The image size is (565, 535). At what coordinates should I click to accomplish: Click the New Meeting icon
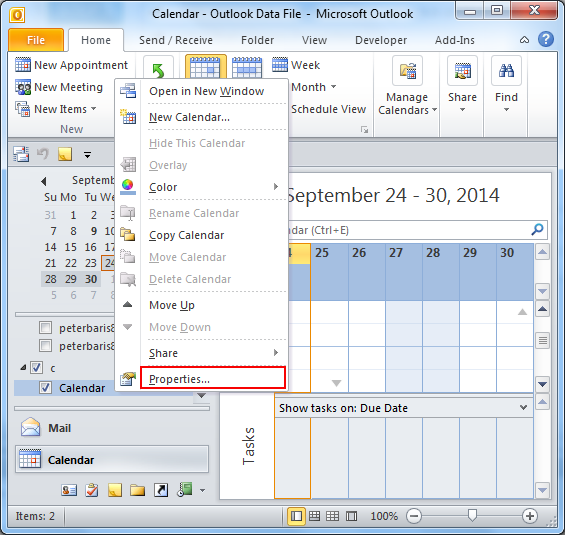pos(23,87)
